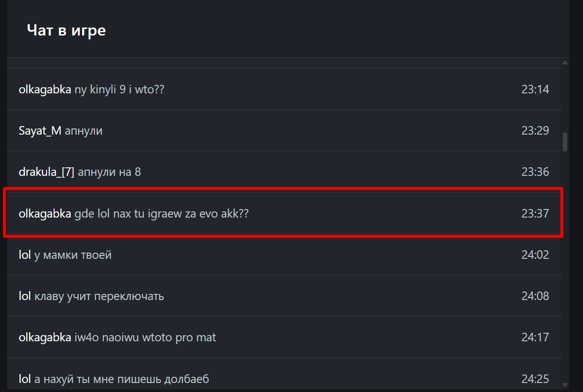The width and height of the screenshot is (583, 392).
Task: Click the drakula_[7] username
Action: (x=46, y=172)
